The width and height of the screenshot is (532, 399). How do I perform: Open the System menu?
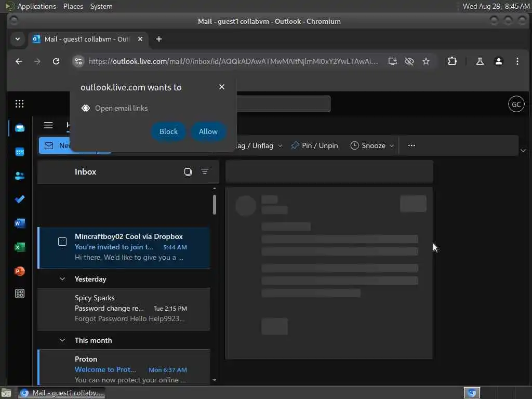(101, 6)
